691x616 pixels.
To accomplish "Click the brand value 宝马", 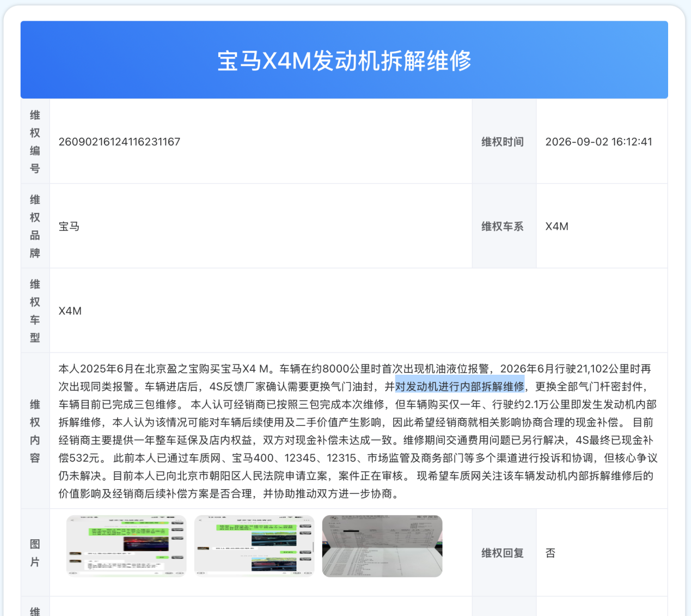I will click(69, 227).
